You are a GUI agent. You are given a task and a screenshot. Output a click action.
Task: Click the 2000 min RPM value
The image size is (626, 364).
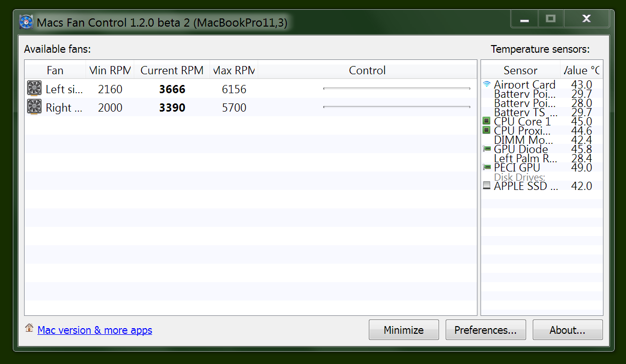pyautogui.click(x=110, y=108)
